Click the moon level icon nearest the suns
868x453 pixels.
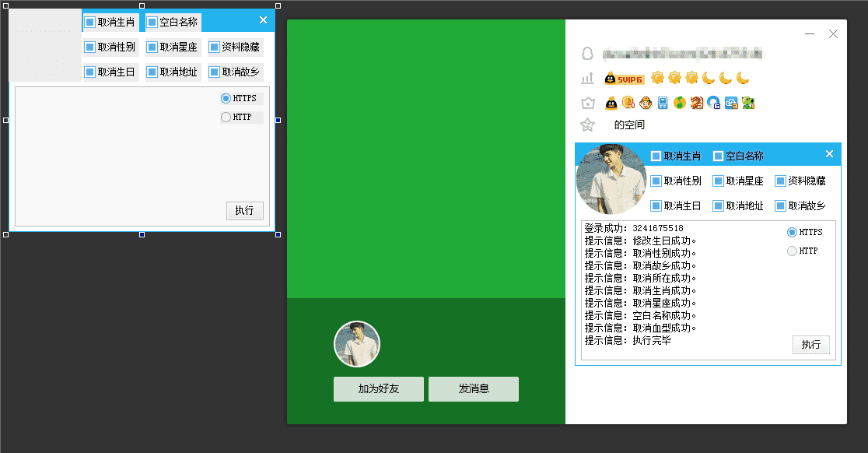(709, 78)
